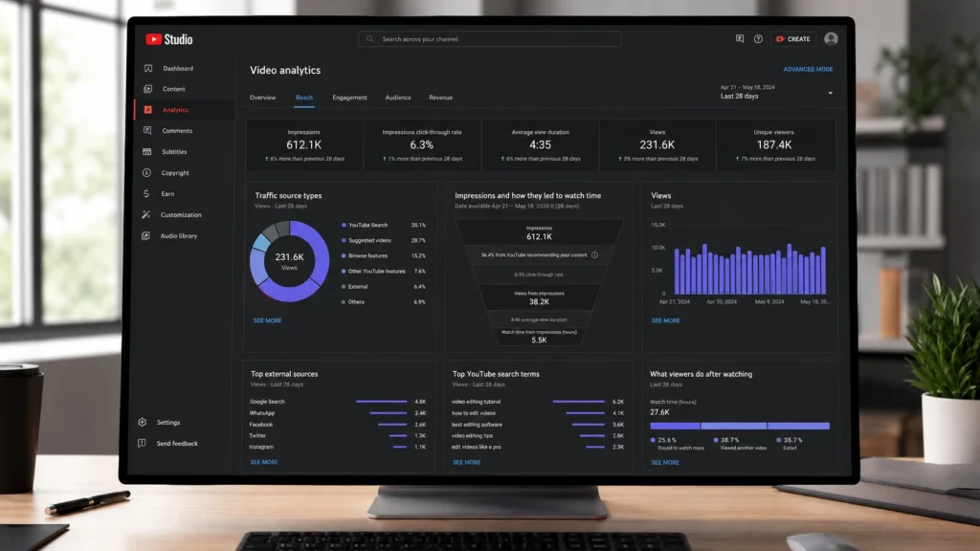Select the Reach tab
980x551 pixels.
pyautogui.click(x=303, y=98)
